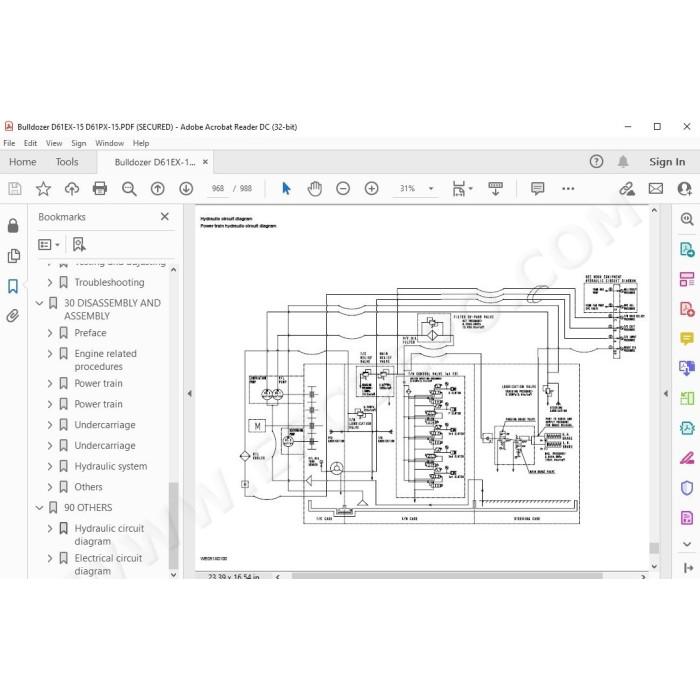
Task: Expand the Engine related procedures bookmark
Action: (x=50, y=354)
